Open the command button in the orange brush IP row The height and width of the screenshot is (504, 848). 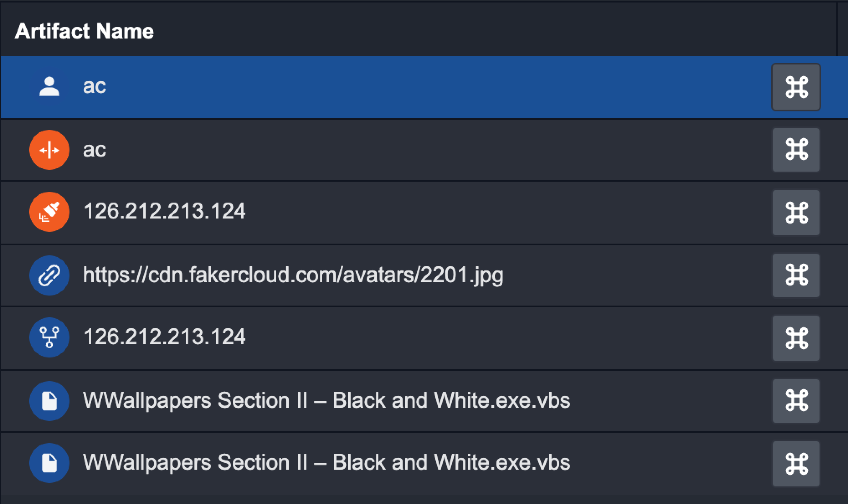click(x=796, y=213)
